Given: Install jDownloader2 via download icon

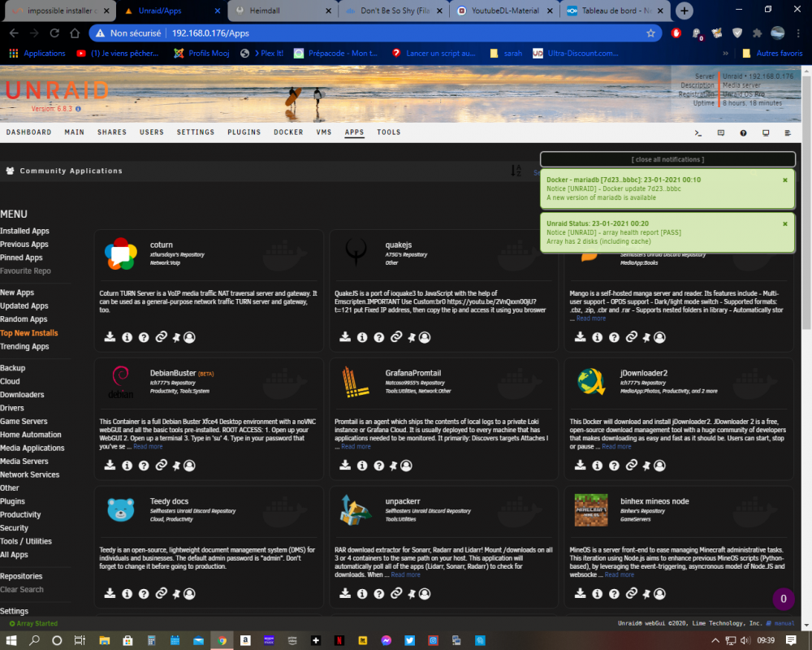Looking at the screenshot, I should pos(580,466).
